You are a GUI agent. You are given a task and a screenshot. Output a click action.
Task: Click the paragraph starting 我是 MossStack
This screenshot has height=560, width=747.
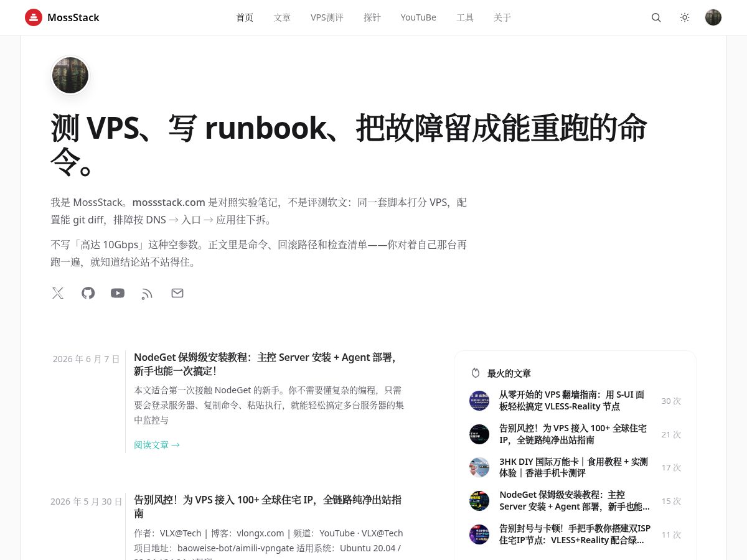[x=258, y=211]
